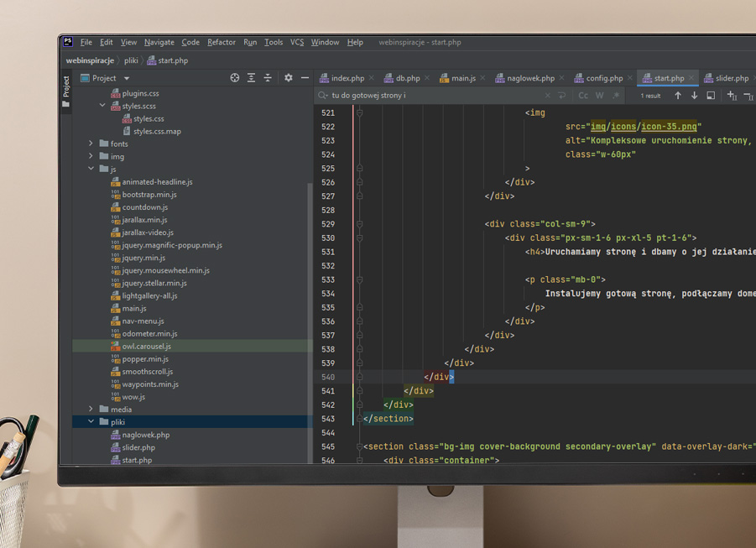Hide the Project panel with minus icon
756x548 pixels.
pyautogui.click(x=305, y=78)
